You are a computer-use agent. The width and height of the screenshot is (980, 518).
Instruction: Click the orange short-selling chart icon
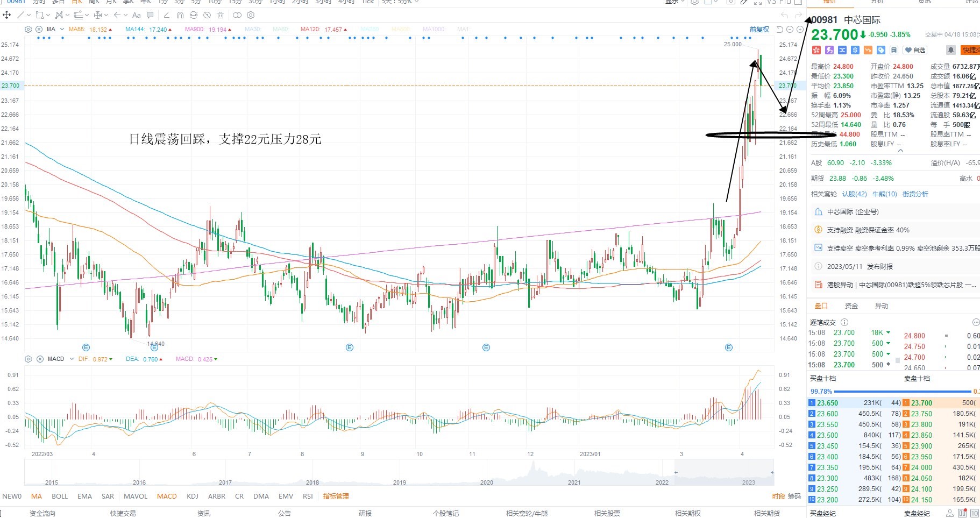point(868,50)
